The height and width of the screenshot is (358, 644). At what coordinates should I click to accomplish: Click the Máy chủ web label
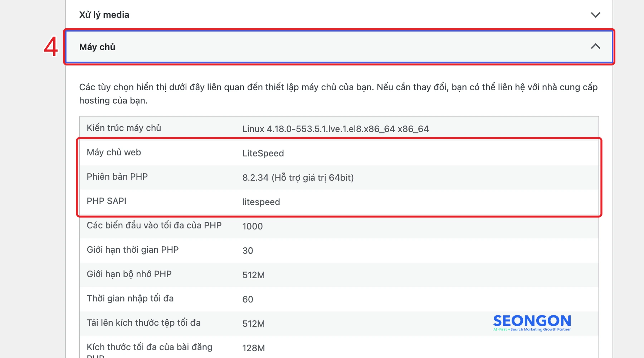click(x=114, y=152)
